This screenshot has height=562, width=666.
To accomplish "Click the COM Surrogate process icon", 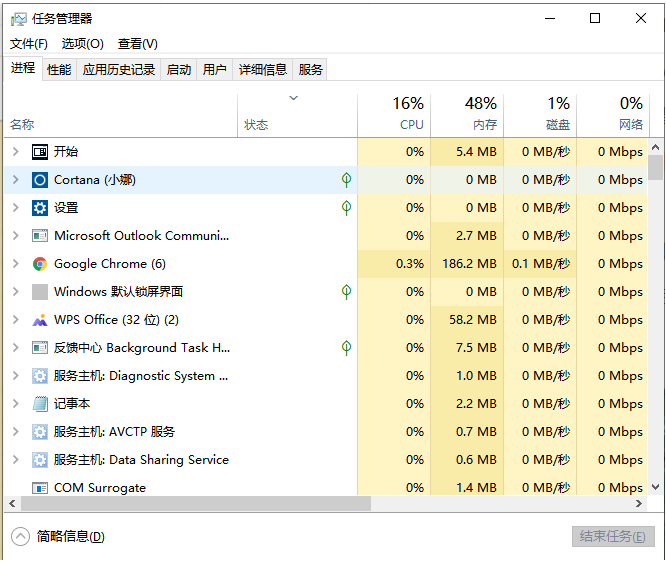I will [40, 488].
